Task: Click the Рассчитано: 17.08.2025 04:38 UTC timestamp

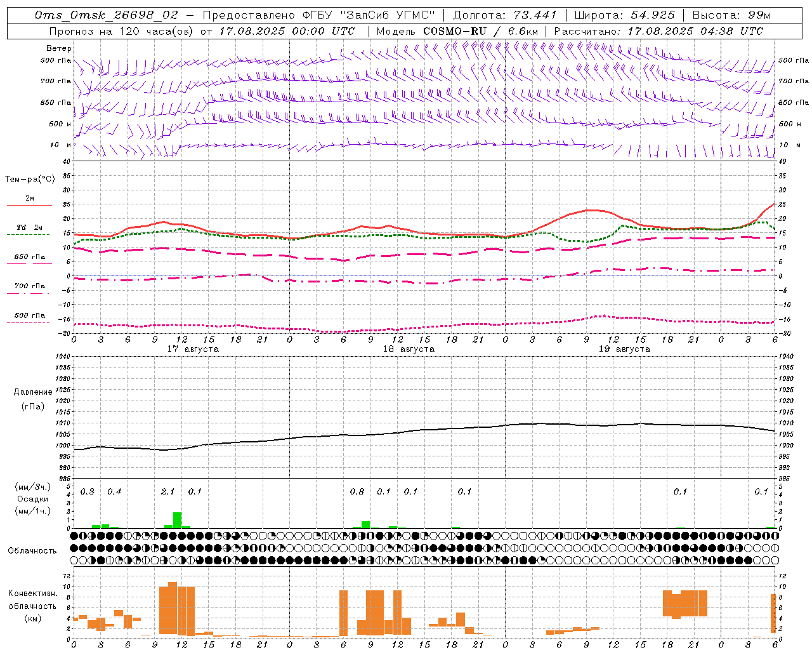Action: pos(658,31)
